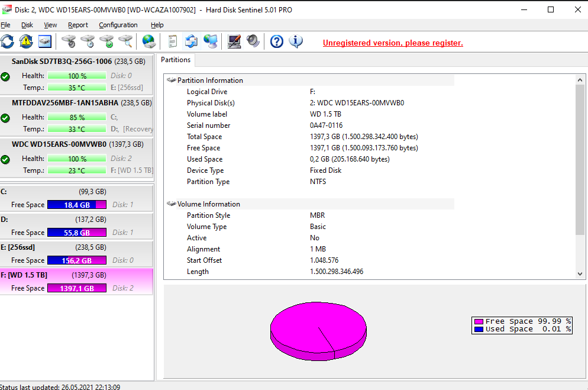Click the Free Space magenta legend swatch

(x=479, y=321)
